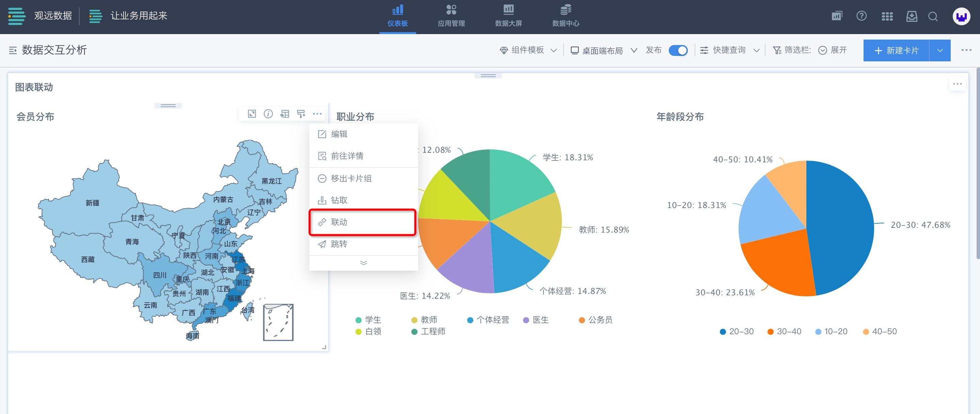The width and height of the screenshot is (980, 414).
Task: Open the 桌面端布局 dropdown
Action: 603,50
